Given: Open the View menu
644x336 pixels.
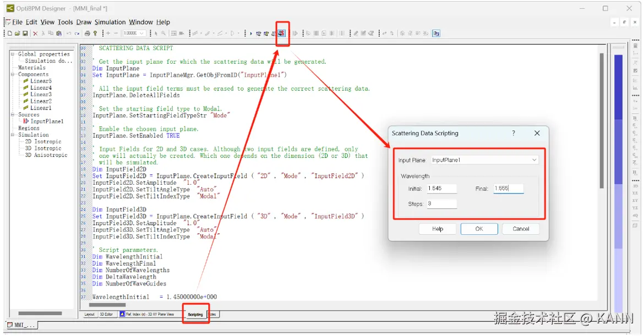Looking at the screenshot, I should (47, 22).
